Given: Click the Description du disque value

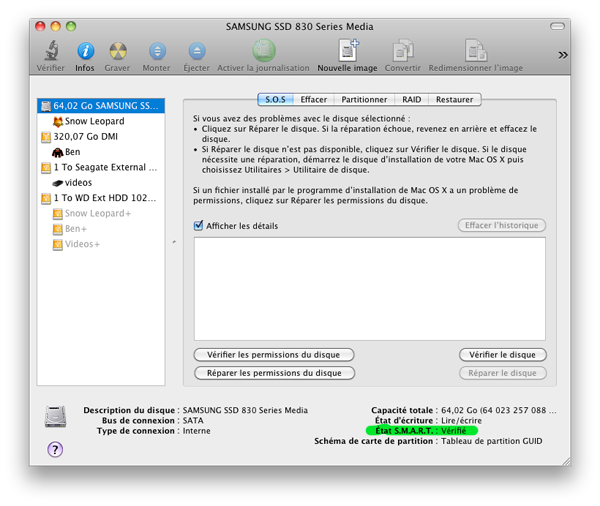Looking at the screenshot, I should click(x=245, y=410).
